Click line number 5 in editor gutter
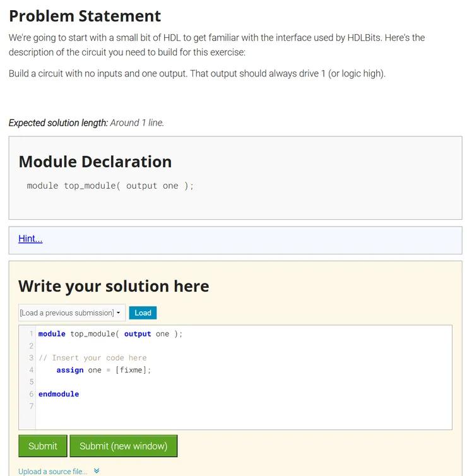Viewport: 467px width, 476px height. pos(31,382)
